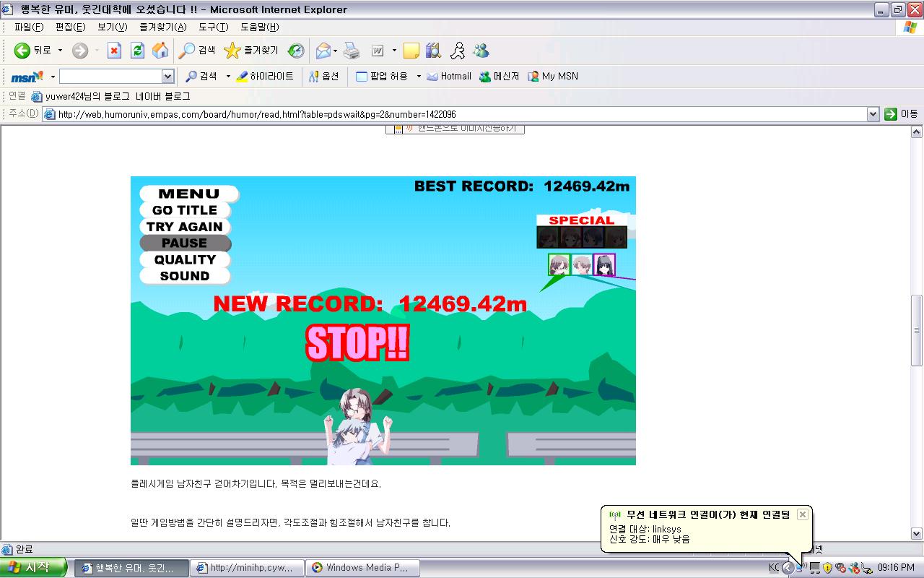The width and height of the screenshot is (924, 578).
Task: Edit the page with Microsoft Word
Action: click(x=378, y=51)
